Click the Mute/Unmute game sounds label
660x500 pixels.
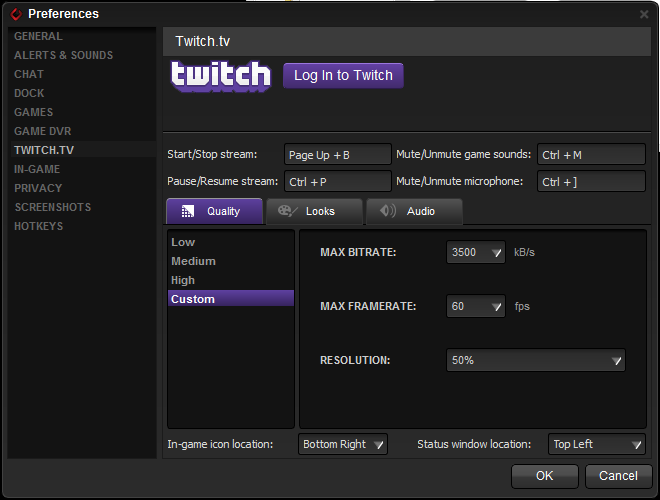click(463, 154)
